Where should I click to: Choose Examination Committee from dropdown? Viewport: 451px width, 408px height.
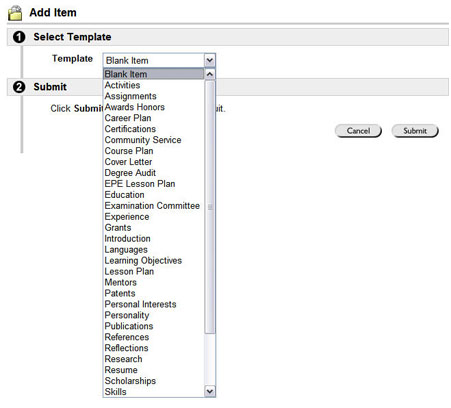[153, 206]
